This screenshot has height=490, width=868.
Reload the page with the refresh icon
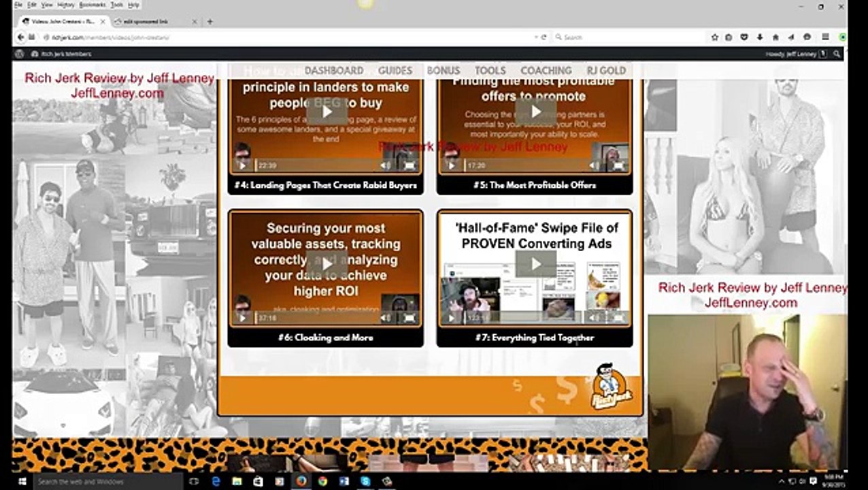tap(544, 37)
